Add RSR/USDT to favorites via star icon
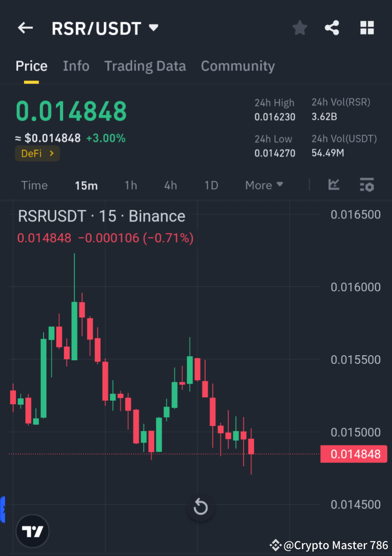The image size is (392, 556). pos(299,28)
